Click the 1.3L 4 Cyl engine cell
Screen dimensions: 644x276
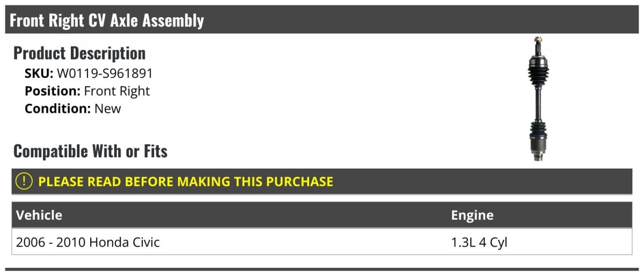479,242
